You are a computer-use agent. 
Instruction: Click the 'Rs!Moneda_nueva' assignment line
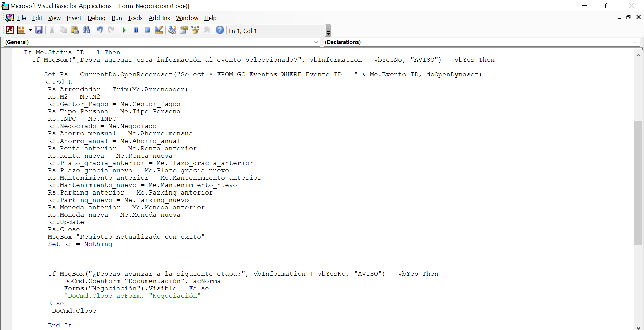tap(114, 215)
